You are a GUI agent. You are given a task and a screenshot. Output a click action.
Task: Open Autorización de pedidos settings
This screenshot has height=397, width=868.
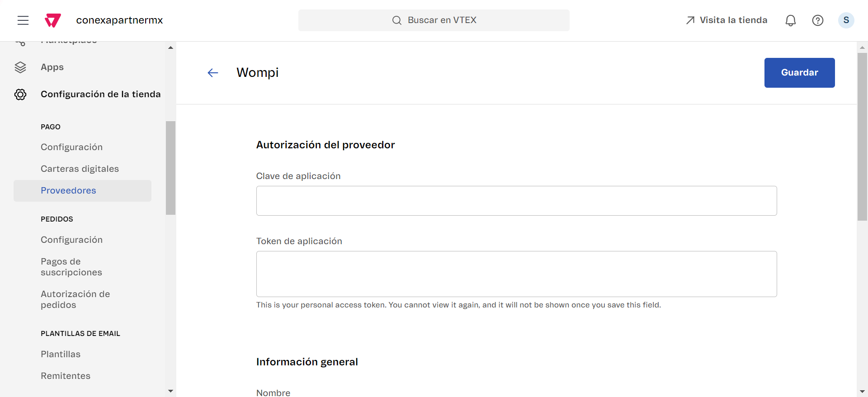[x=75, y=299]
